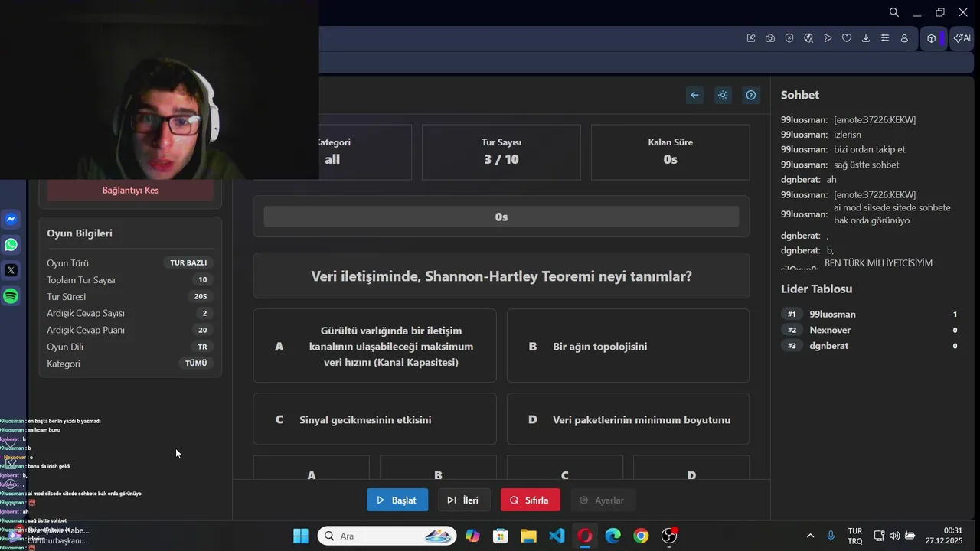Select answer D 'Veri paketlerinin minimum boyutunu'
The width and height of the screenshot is (980, 551).
click(x=628, y=419)
